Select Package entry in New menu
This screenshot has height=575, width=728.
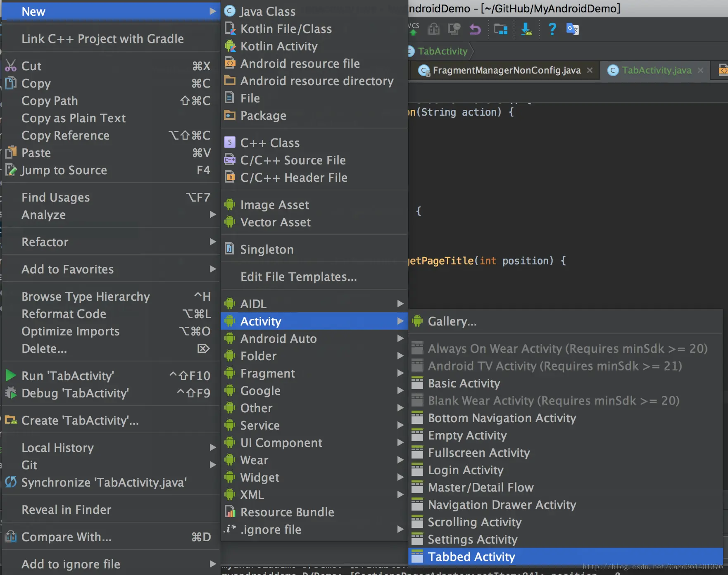[314, 115]
